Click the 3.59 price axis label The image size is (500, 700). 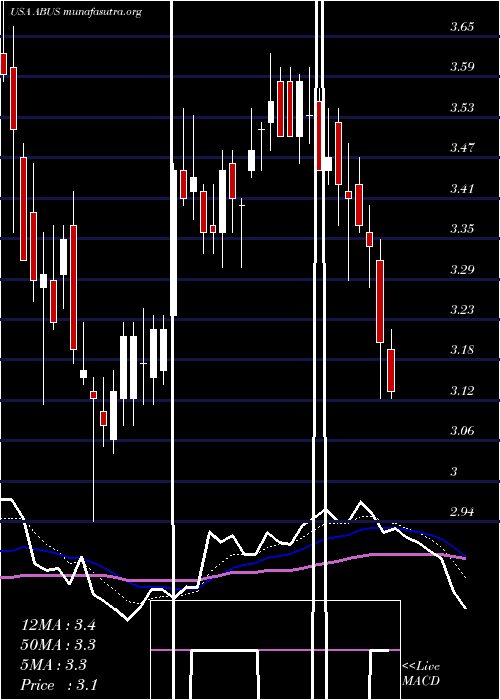point(462,67)
